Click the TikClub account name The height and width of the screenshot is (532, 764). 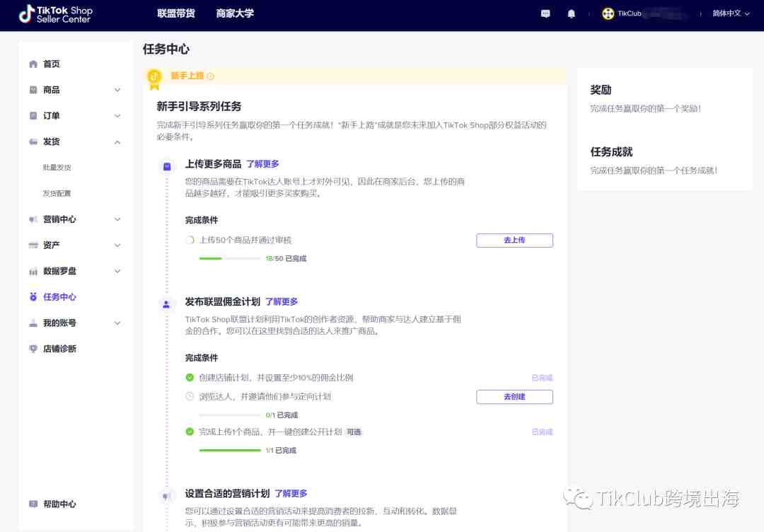[x=630, y=13]
